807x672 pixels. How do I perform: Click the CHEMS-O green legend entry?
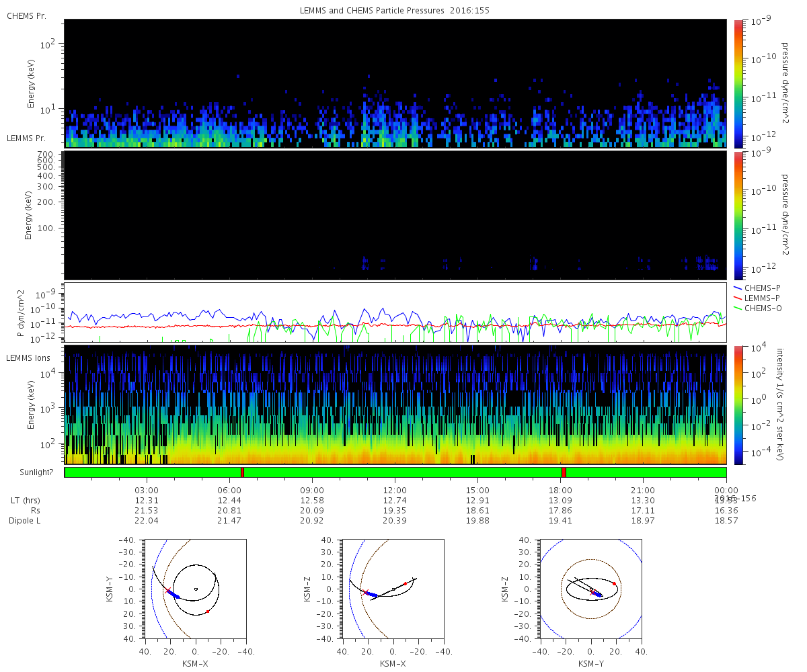tap(760, 308)
